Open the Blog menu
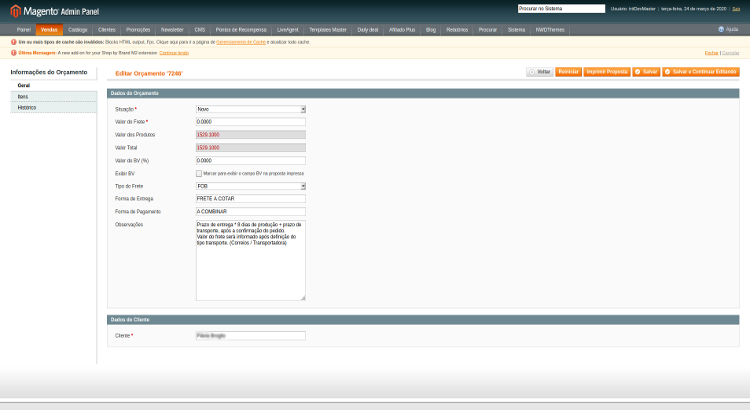 click(x=431, y=30)
